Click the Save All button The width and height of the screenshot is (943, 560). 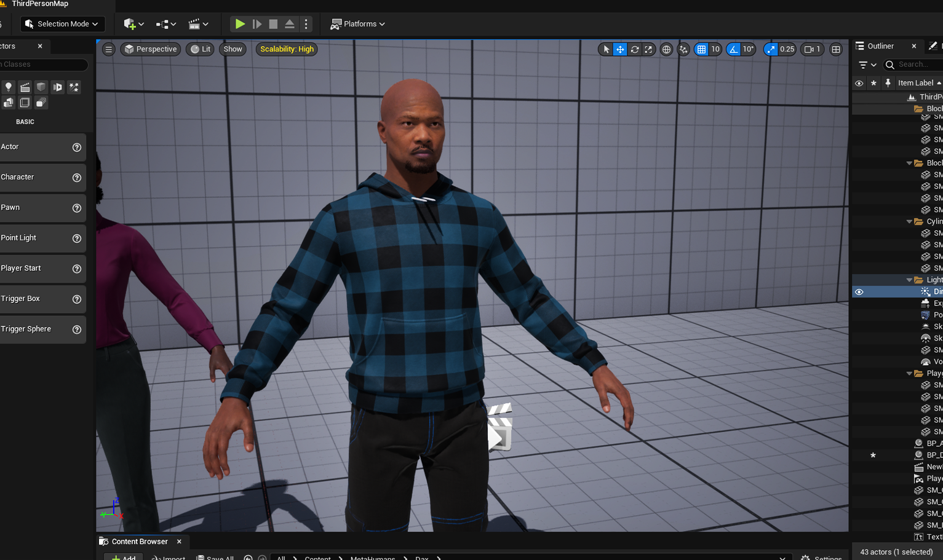215,557
